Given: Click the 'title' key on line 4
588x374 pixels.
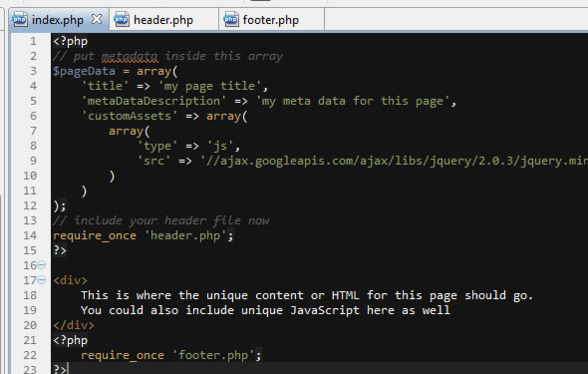Looking at the screenshot, I should tap(105, 87).
